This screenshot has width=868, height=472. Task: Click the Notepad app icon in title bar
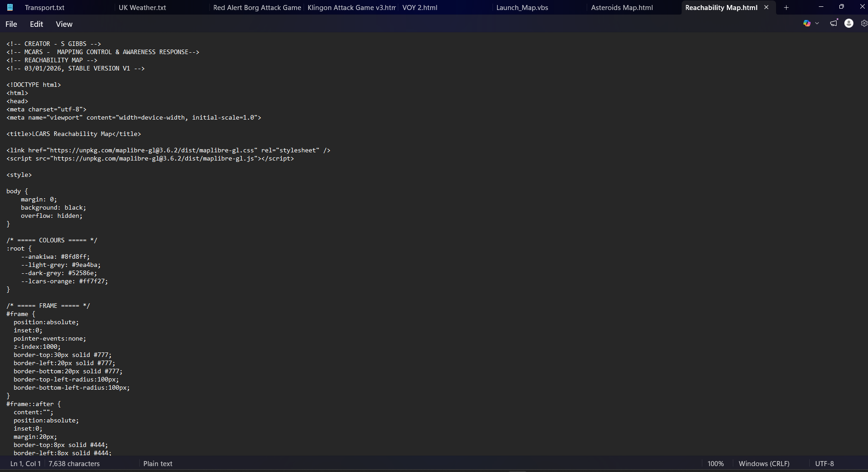pyautogui.click(x=10, y=7)
